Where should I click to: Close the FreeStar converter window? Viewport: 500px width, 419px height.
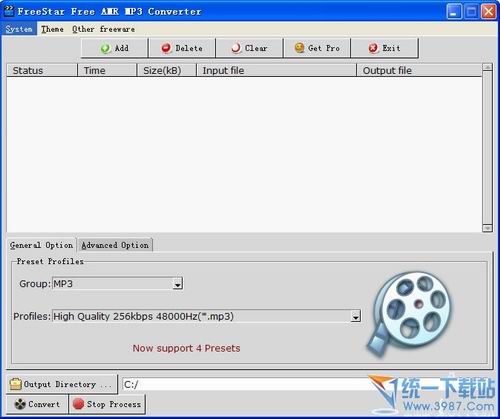pyautogui.click(x=489, y=12)
